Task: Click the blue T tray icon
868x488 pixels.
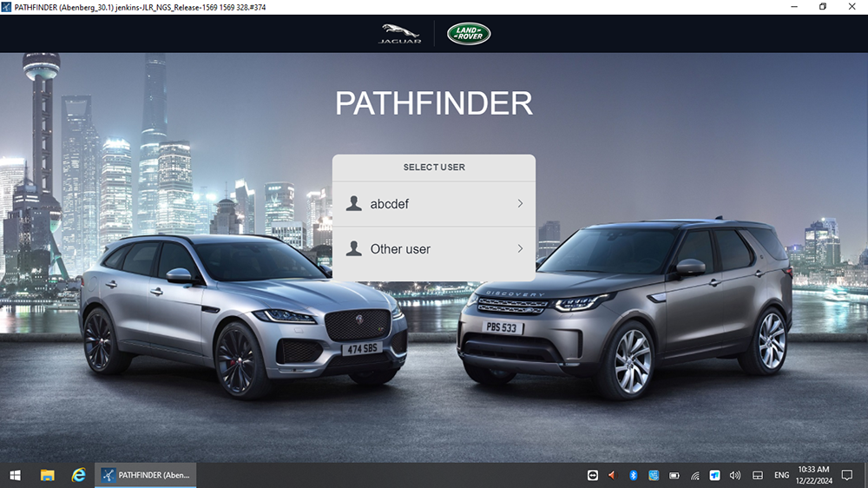Action: (x=714, y=475)
